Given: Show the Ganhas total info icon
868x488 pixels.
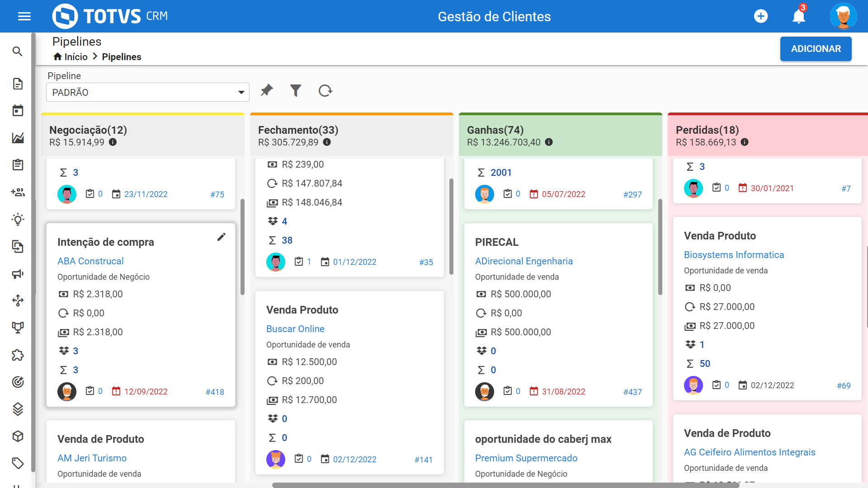Looking at the screenshot, I should coord(549,142).
